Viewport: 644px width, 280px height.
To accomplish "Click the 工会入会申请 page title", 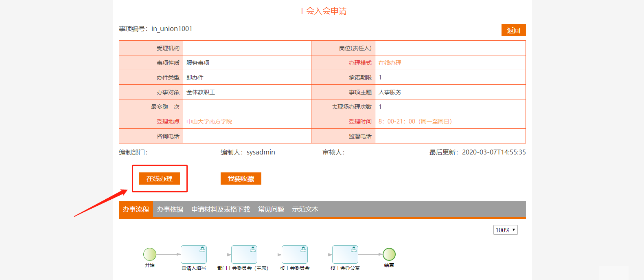I will pos(322,11).
